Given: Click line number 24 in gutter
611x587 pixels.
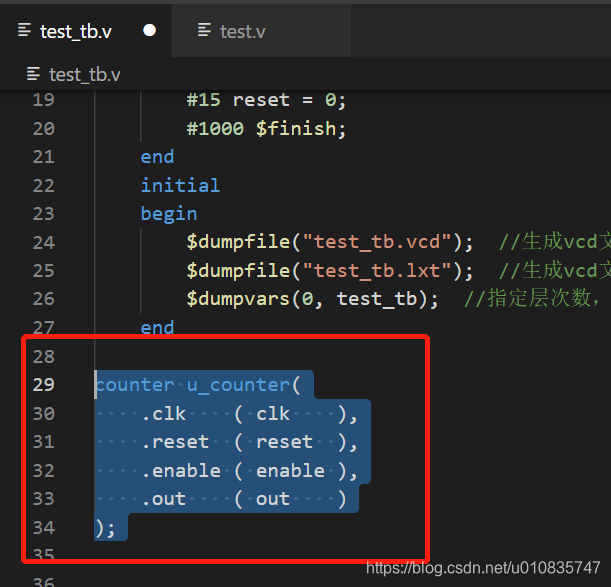Looking at the screenshot, I should pyautogui.click(x=44, y=242).
